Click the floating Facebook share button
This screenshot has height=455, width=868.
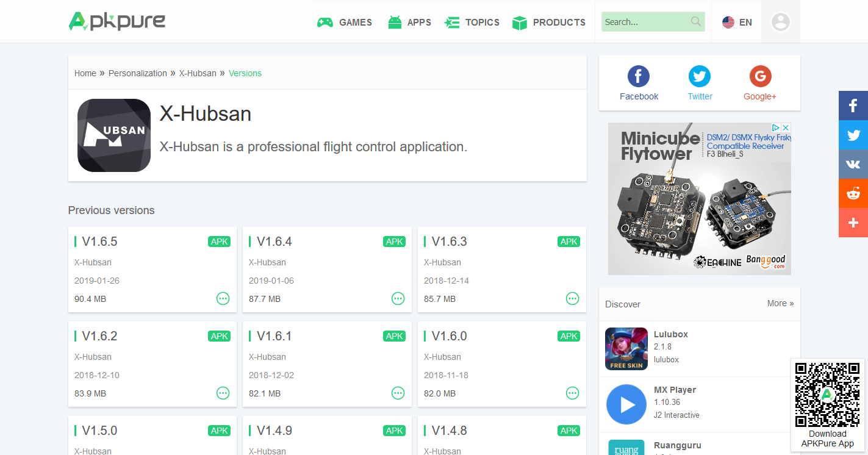coord(853,106)
